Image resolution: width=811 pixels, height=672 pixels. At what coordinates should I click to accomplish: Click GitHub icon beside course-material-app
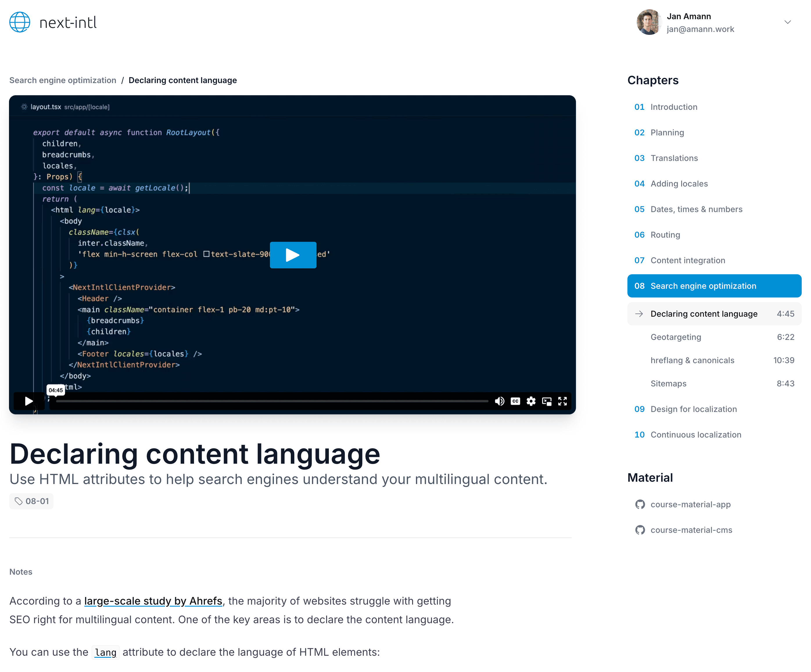click(x=640, y=504)
